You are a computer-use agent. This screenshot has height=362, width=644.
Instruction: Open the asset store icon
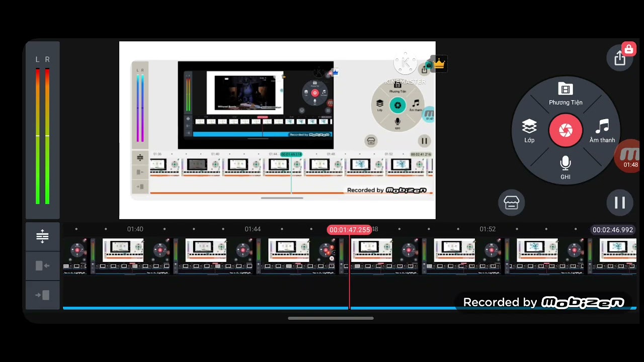[x=511, y=203]
